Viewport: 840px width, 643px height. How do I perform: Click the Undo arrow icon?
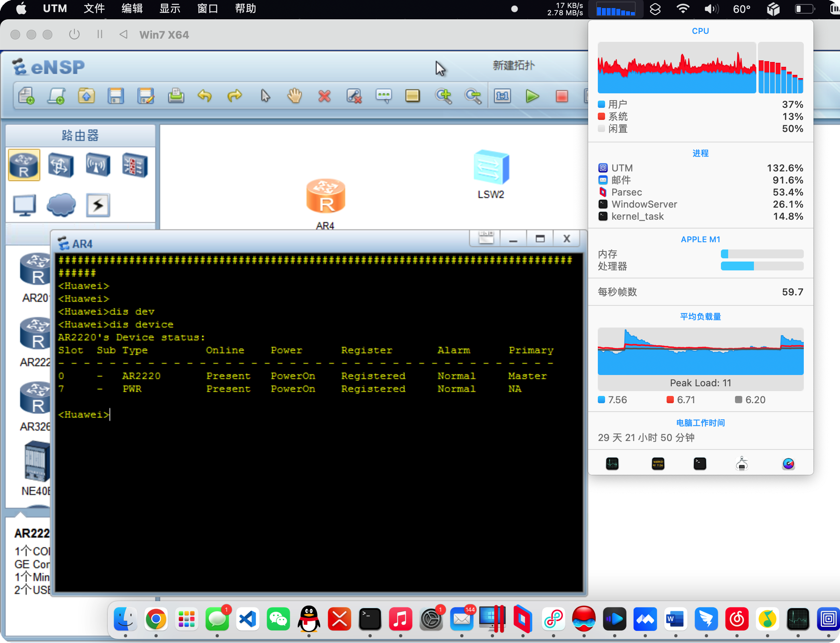tap(205, 96)
